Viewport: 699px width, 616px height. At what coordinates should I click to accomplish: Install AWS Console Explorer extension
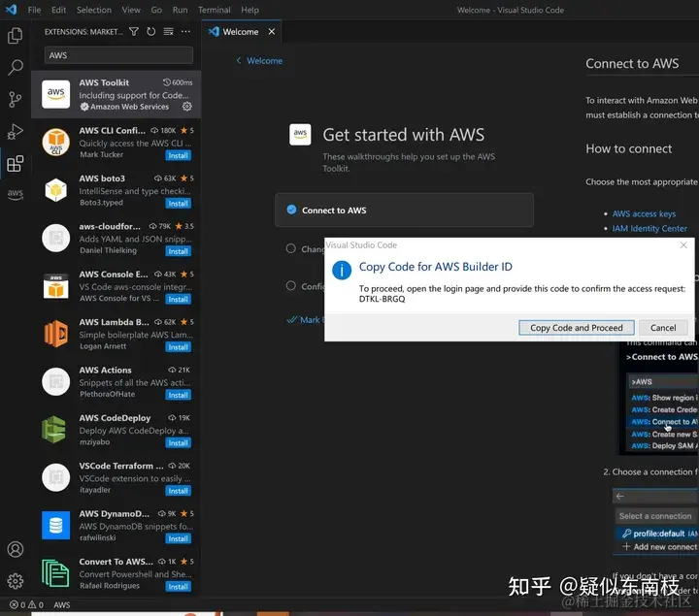click(x=178, y=300)
